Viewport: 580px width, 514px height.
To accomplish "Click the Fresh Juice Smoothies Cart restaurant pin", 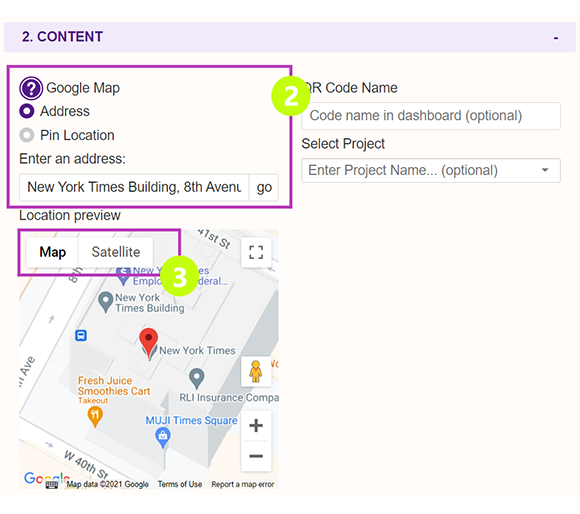I will click(95, 416).
